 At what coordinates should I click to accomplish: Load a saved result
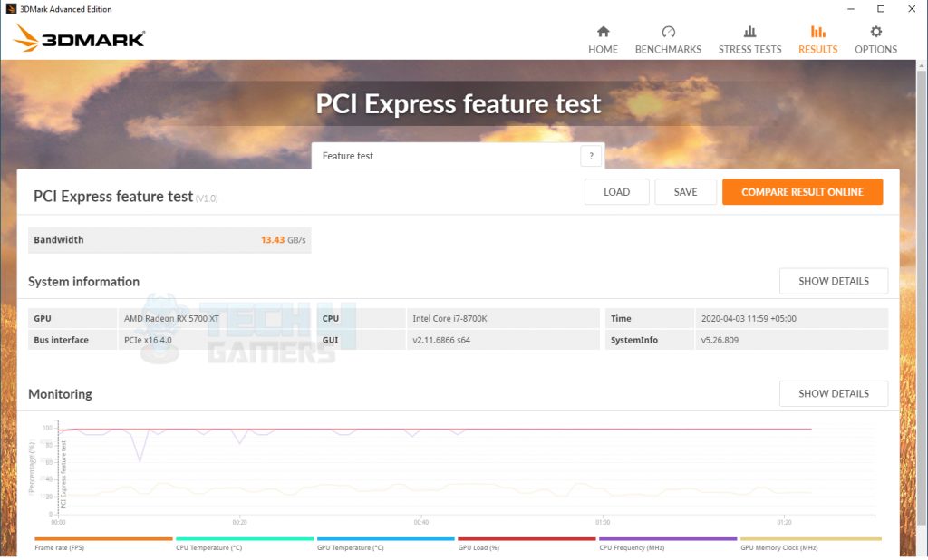click(616, 192)
